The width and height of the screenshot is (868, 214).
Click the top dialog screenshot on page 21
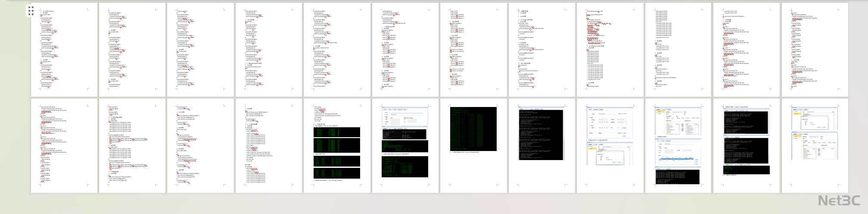610,123
